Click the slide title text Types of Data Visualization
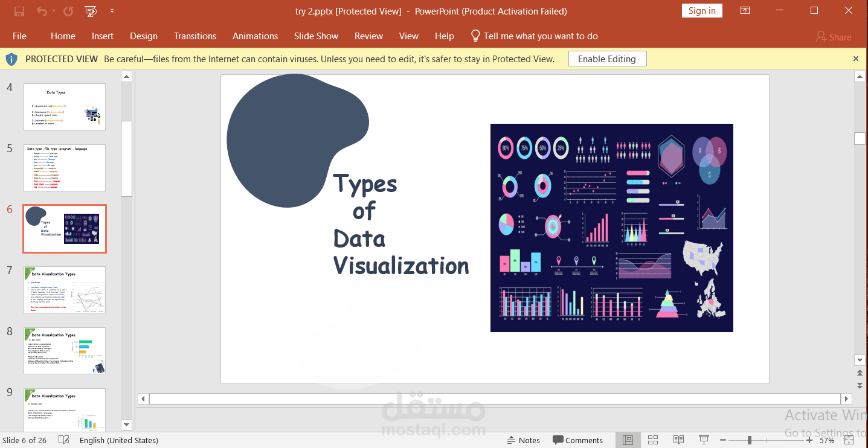This screenshot has width=868, height=448. tap(400, 224)
